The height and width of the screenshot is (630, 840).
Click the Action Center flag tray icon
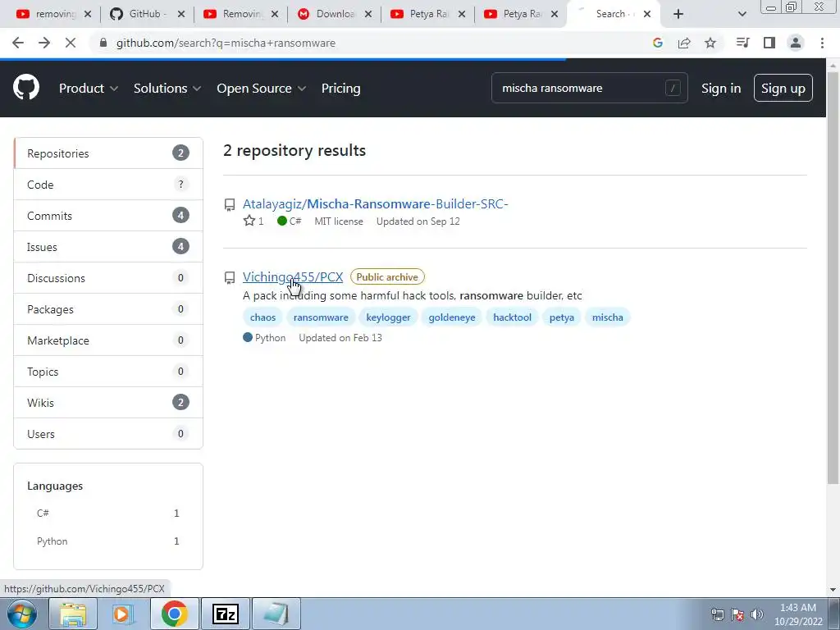pyautogui.click(x=737, y=614)
